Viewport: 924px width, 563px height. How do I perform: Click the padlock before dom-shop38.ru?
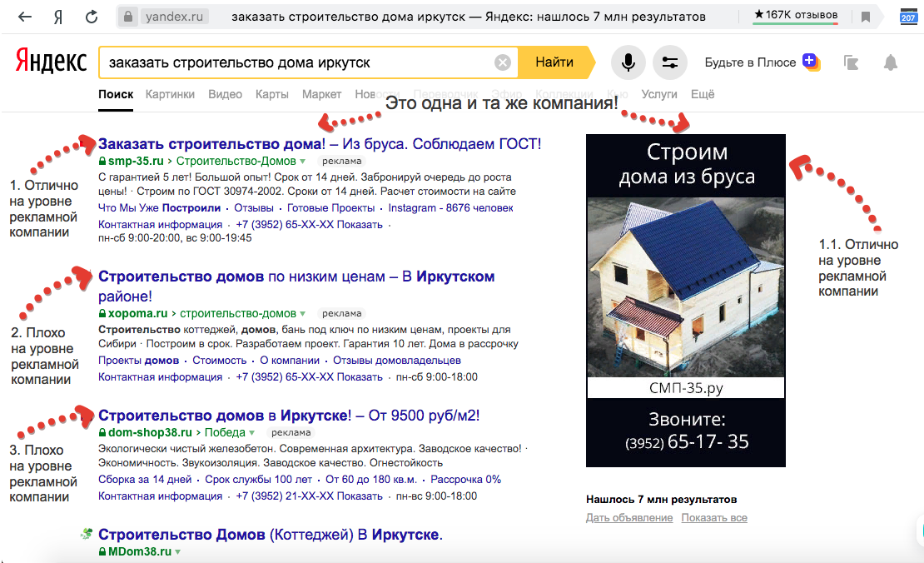102,433
